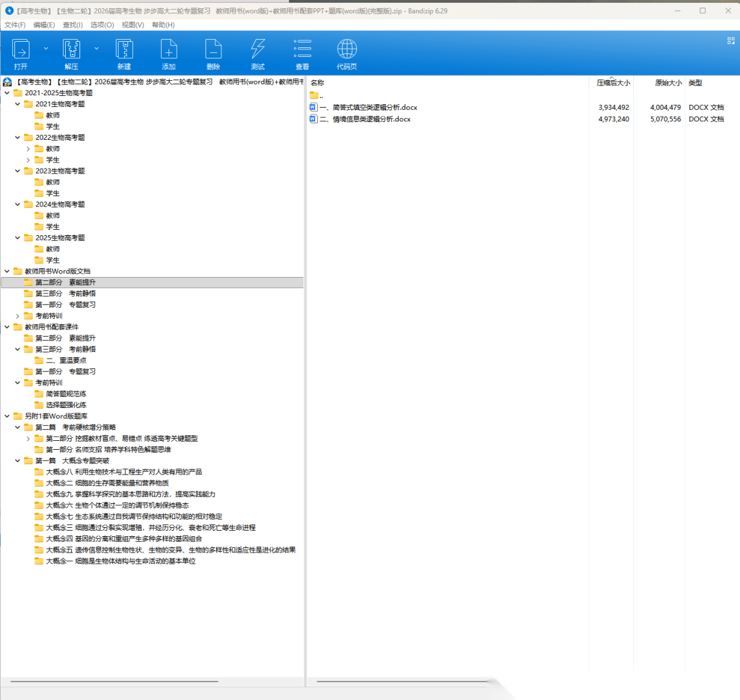
Task: Open the view layout icon at top right
Action: (730, 41)
